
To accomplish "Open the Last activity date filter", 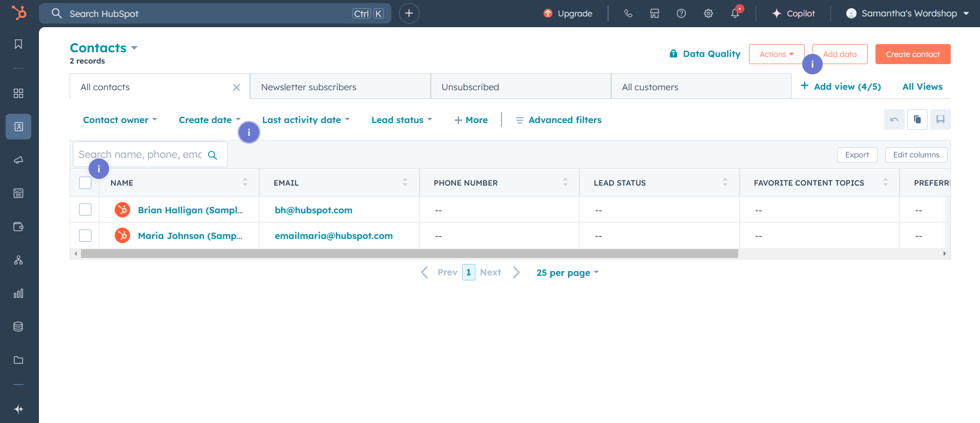I will point(306,120).
